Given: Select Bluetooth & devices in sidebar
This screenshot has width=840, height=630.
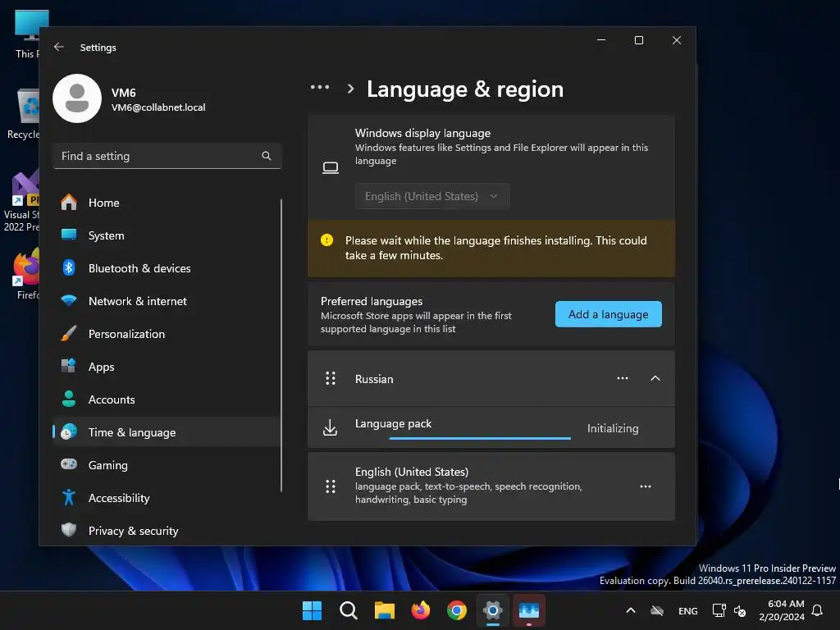Looking at the screenshot, I should click(x=167, y=268).
